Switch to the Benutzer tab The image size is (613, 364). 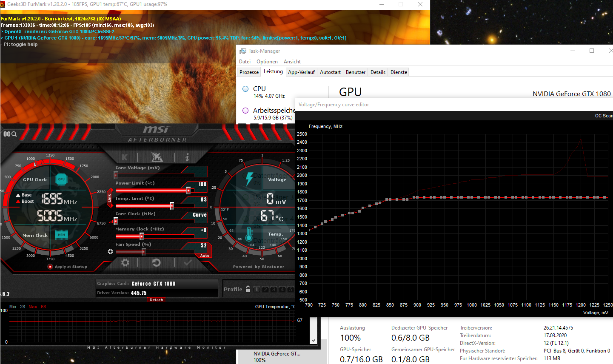(x=356, y=72)
